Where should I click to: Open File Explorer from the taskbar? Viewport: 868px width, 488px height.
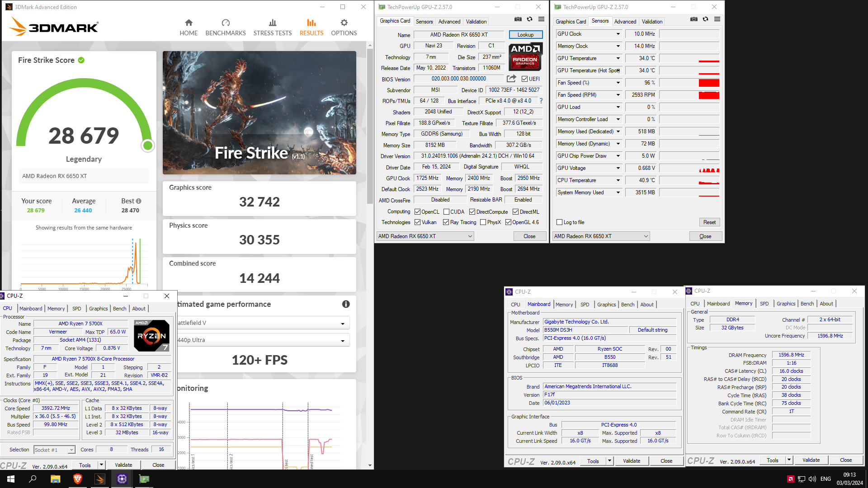tap(55, 479)
